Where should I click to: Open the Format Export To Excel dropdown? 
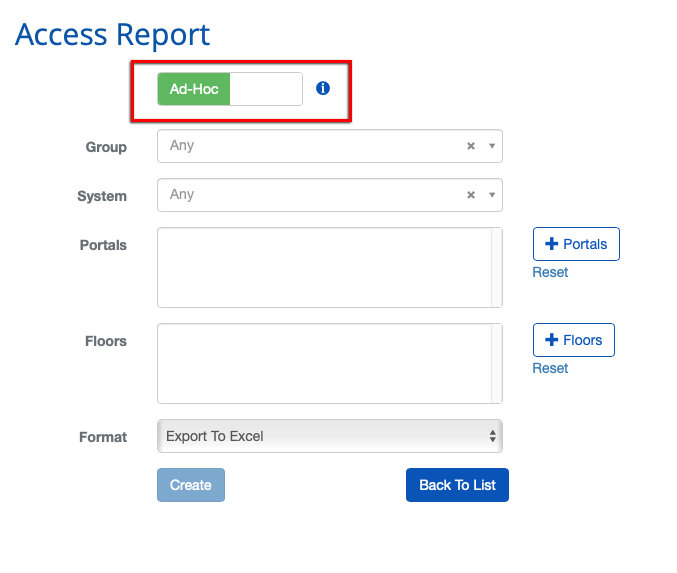tap(329, 436)
